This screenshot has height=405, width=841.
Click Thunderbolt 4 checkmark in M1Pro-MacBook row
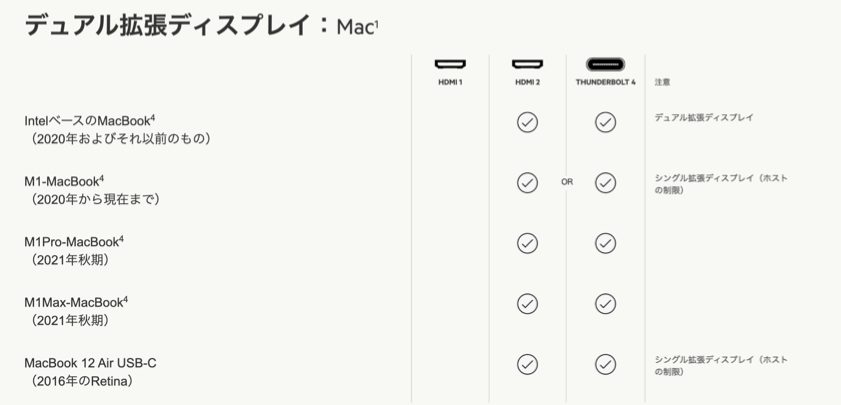606,244
